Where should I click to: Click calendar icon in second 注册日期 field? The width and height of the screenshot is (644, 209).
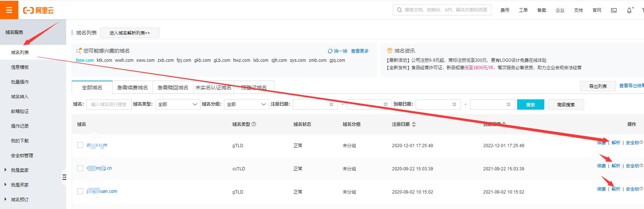coord(385,104)
